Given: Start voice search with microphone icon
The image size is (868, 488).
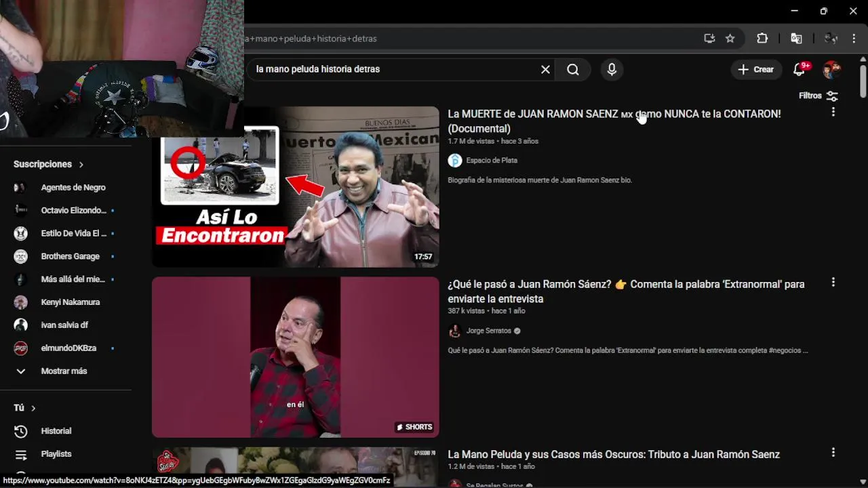Looking at the screenshot, I should point(612,69).
